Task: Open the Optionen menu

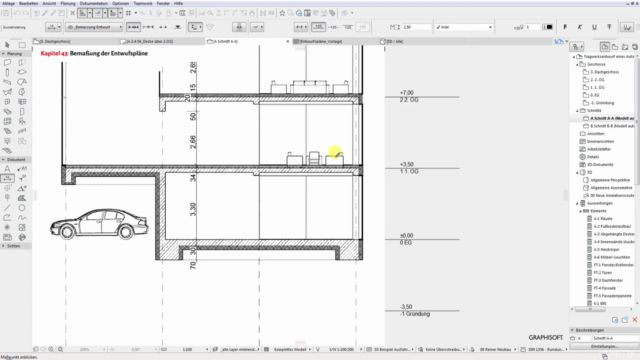Action: coord(120,3)
